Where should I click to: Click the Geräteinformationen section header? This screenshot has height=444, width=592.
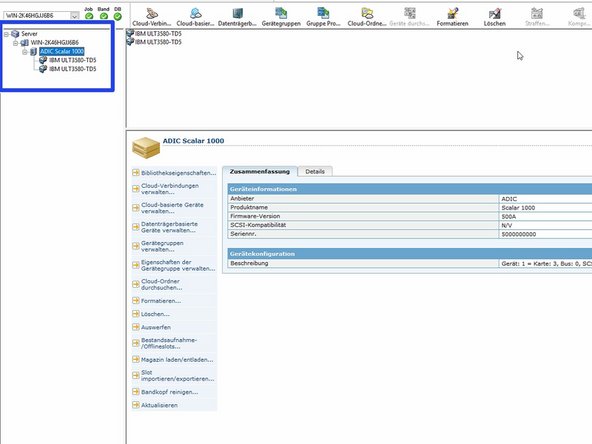[410, 189]
